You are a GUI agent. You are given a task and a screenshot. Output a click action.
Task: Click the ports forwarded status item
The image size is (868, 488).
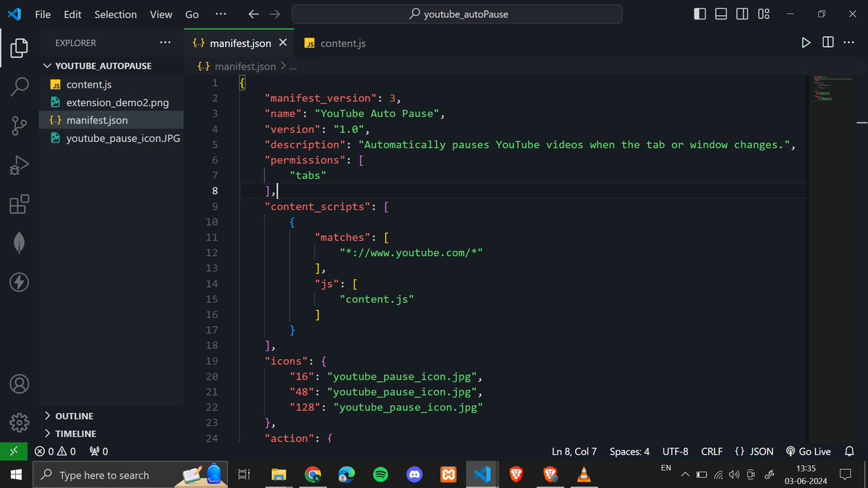[x=98, y=451]
